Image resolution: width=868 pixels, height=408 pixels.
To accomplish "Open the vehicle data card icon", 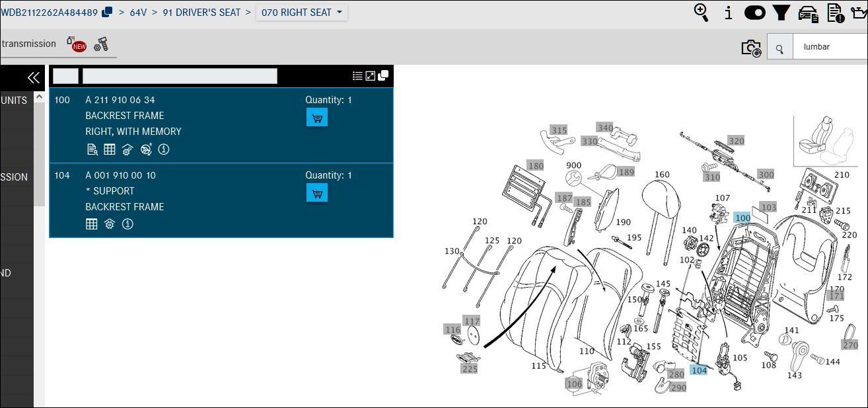I will 809,13.
